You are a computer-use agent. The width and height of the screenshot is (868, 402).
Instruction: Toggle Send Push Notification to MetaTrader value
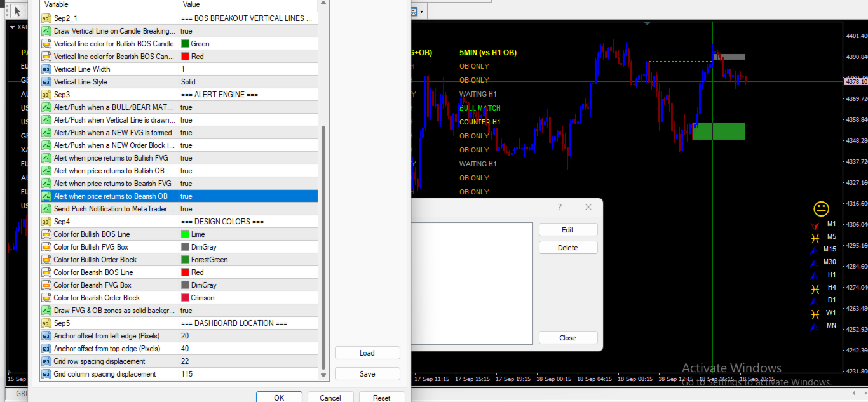pyautogui.click(x=248, y=209)
